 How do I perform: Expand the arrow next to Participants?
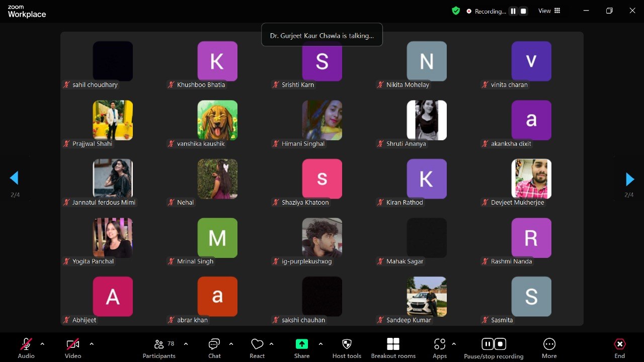click(x=186, y=344)
